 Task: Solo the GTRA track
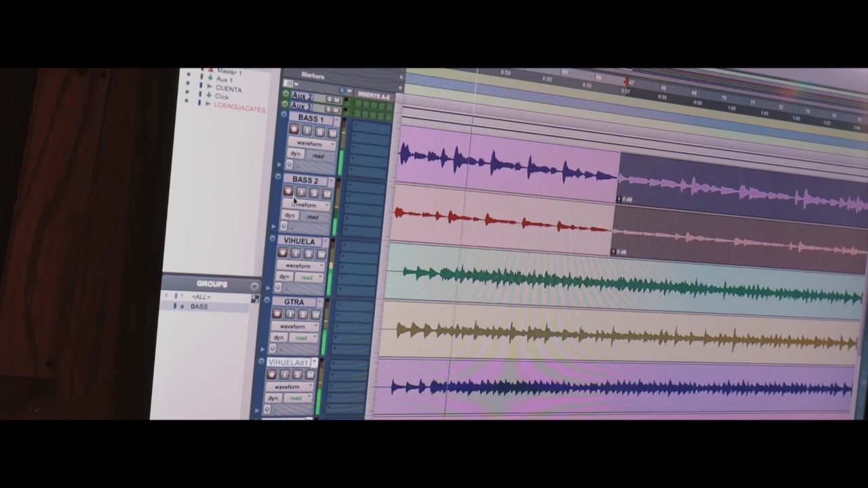[x=302, y=314]
